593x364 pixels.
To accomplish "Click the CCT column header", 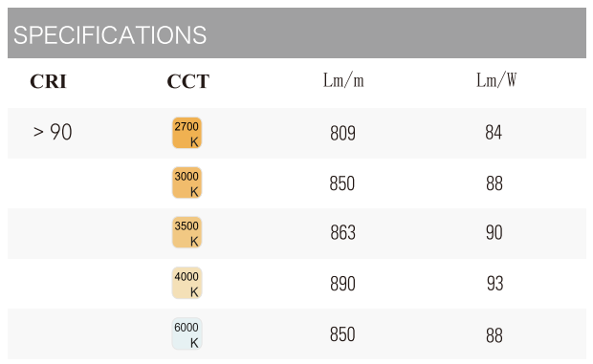I will pos(188,81).
